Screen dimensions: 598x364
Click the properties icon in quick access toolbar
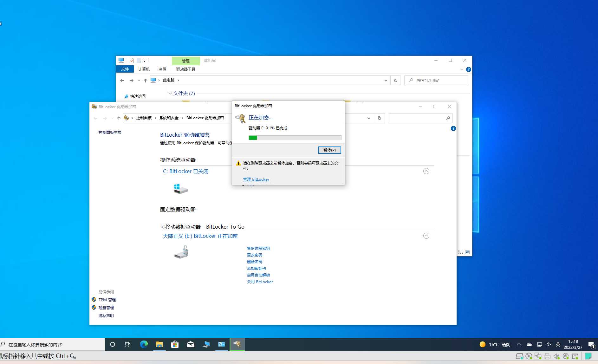click(132, 60)
